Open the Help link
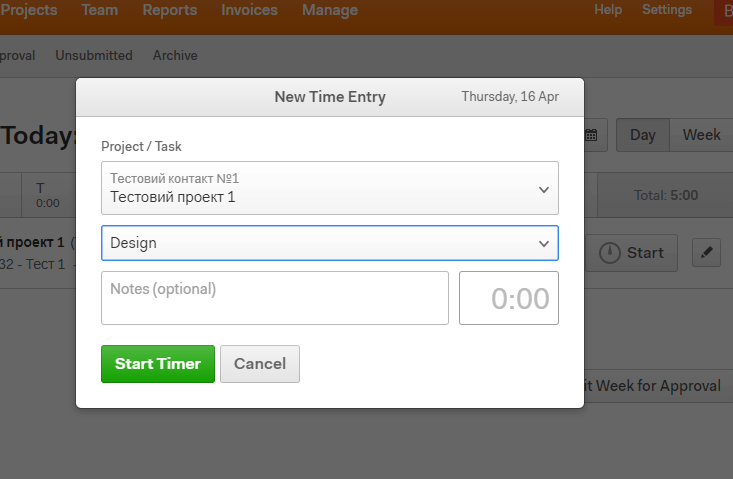733x479 pixels. coord(608,9)
